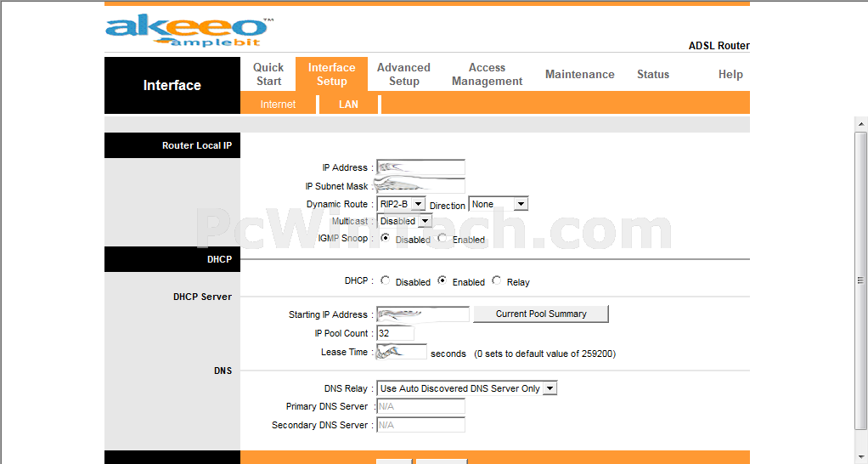The image size is (868, 464).
Task: Select the LAN sub-tab
Action: coord(348,104)
